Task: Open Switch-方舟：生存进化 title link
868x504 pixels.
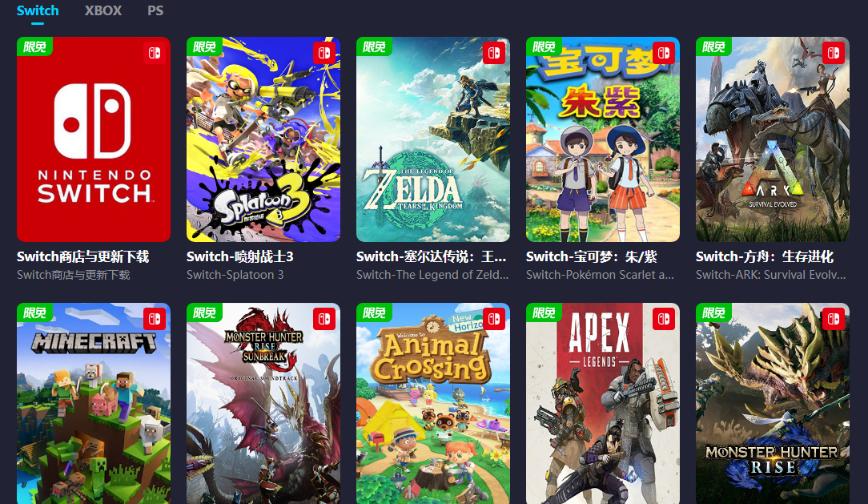Action: click(765, 256)
